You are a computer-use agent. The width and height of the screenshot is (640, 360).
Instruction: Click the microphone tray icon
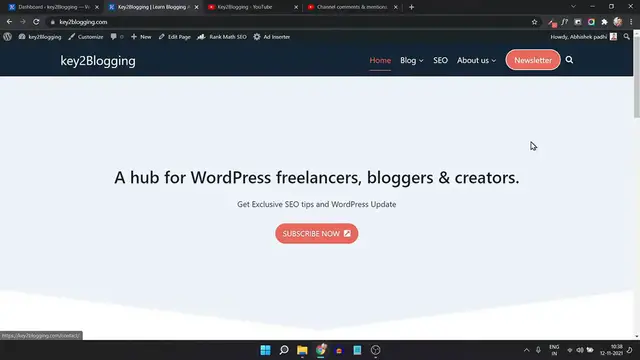538,350
